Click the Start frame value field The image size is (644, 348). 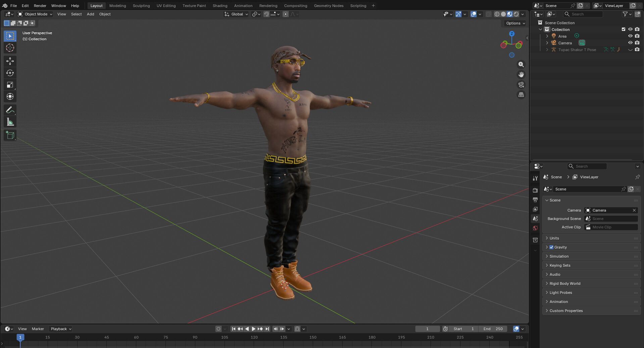point(463,329)
